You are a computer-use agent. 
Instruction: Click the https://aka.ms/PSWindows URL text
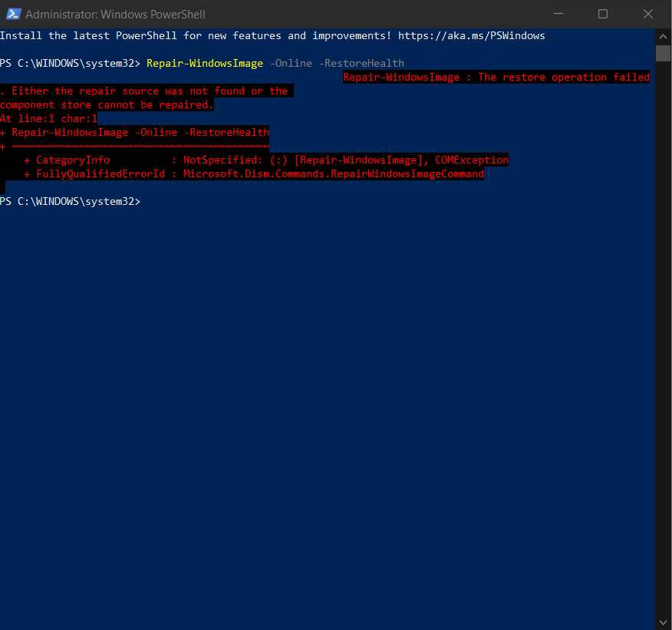pos(472,35)
